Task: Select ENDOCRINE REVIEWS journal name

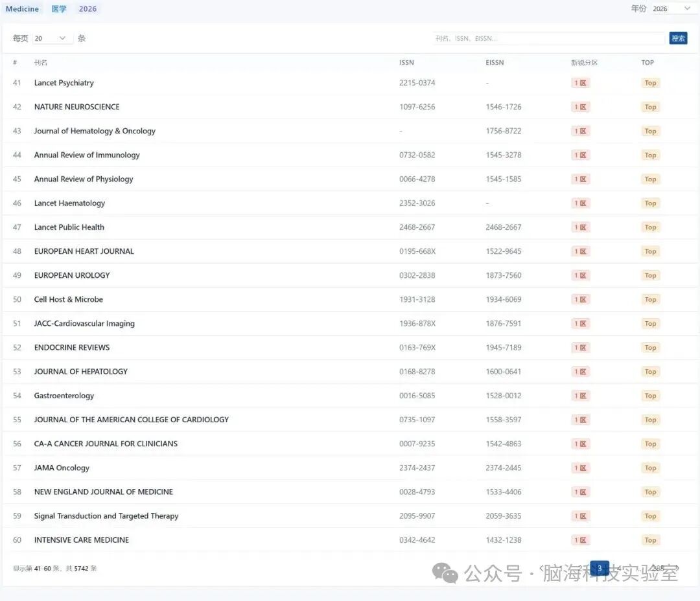Action: point(72,348)
